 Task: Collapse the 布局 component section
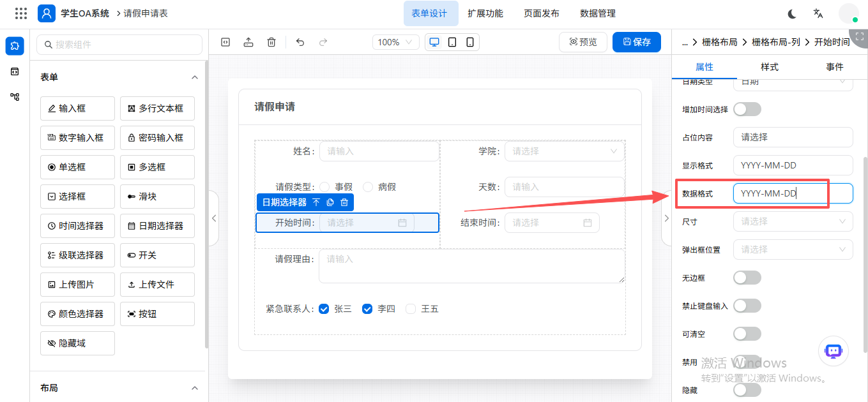tap(195, 388)
